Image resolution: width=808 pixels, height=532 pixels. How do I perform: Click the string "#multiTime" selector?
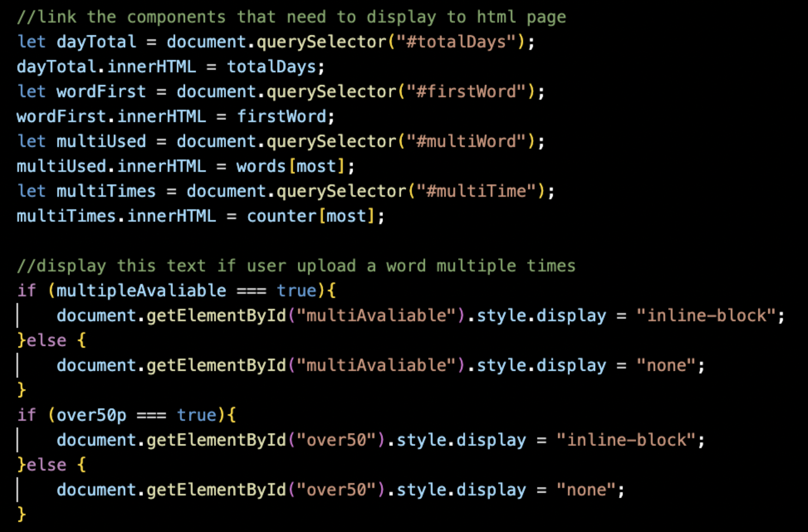pyautogui.click(x=476, y=191)
